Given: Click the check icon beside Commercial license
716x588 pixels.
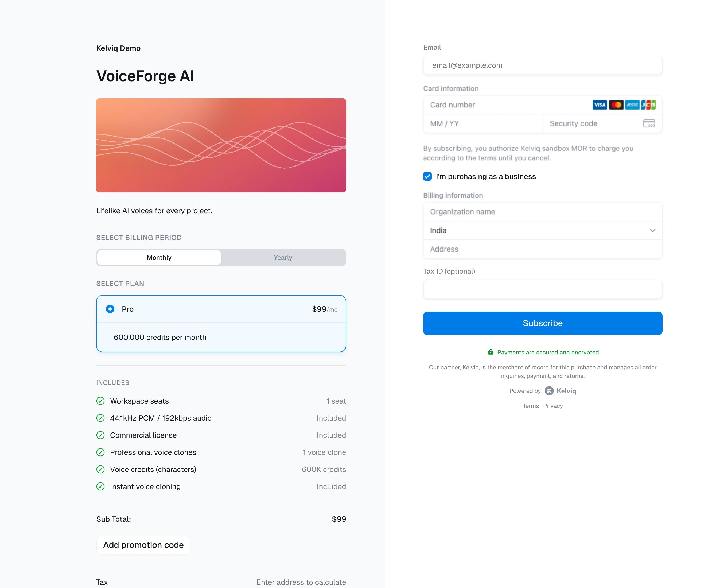Looking at the screenshot, I should coord(100,435).
